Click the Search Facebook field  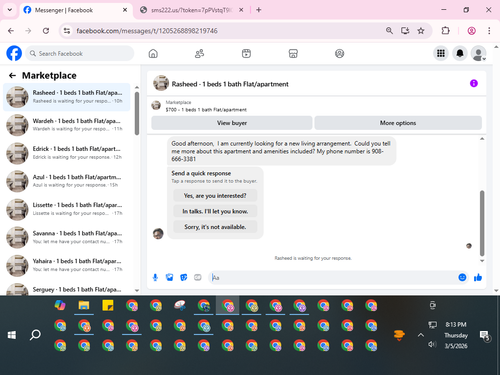(x=80, y=53)
